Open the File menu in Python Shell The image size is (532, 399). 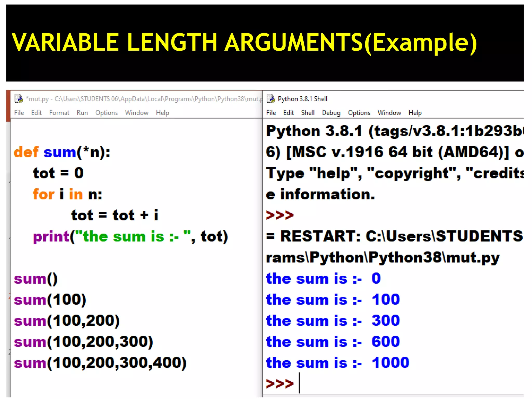271,113
